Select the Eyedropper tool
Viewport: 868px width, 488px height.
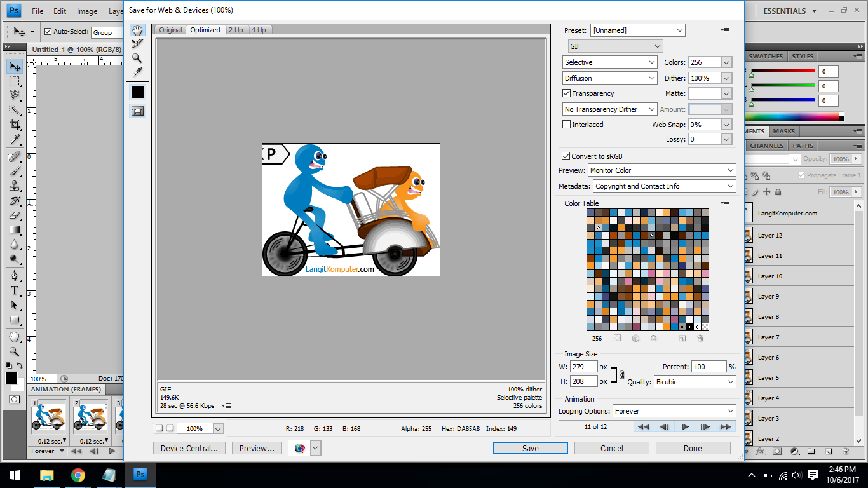tap(137, 71)
